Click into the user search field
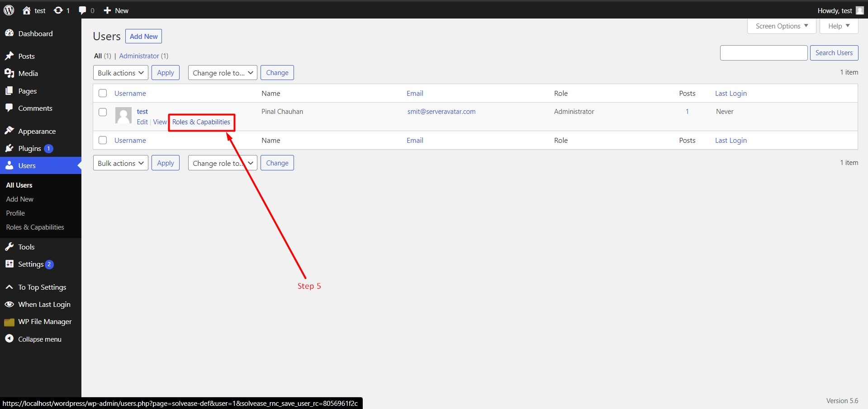 pyautogui.click(x=764, y=53)
